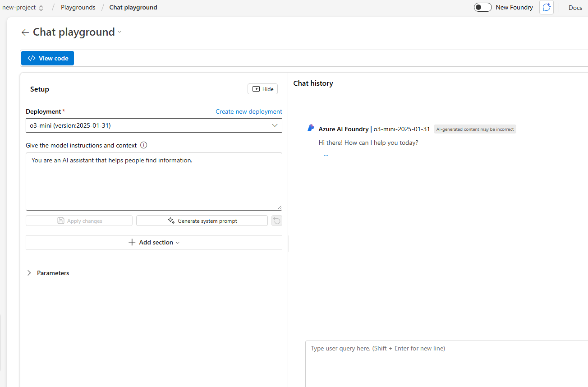Go to the Playgrounds breadcrumb
This screenshot has width=588, height=387.
click(78, 8)
